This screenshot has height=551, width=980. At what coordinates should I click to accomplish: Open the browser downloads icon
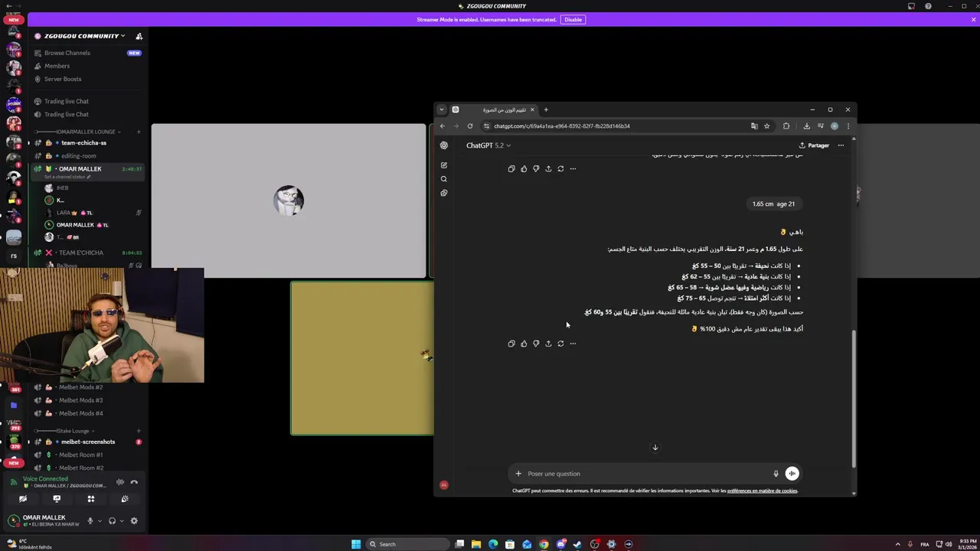click(x=806, y=126)
